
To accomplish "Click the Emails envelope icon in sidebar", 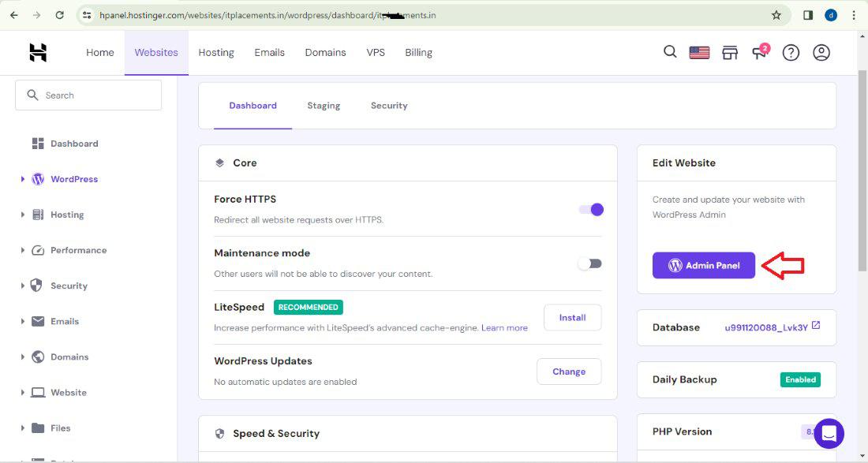I will point(38,321).
